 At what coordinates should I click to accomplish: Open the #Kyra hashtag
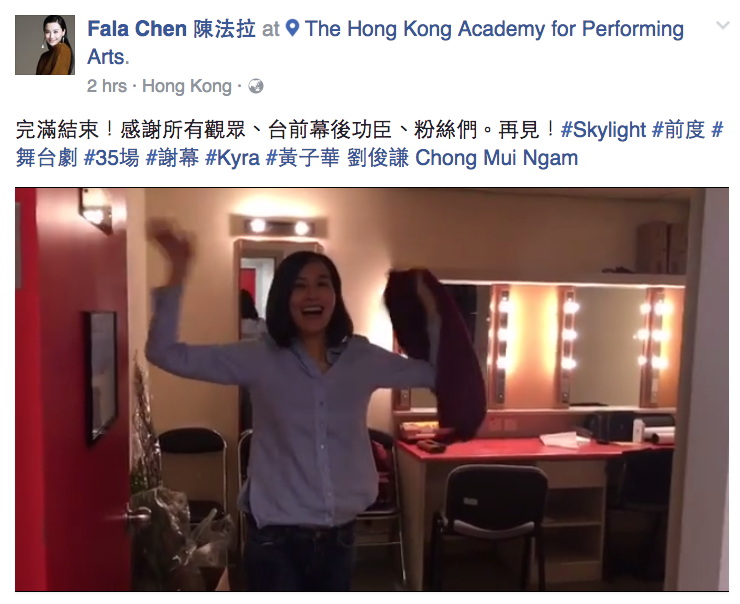pyautogui.click(x=232, y=158)
